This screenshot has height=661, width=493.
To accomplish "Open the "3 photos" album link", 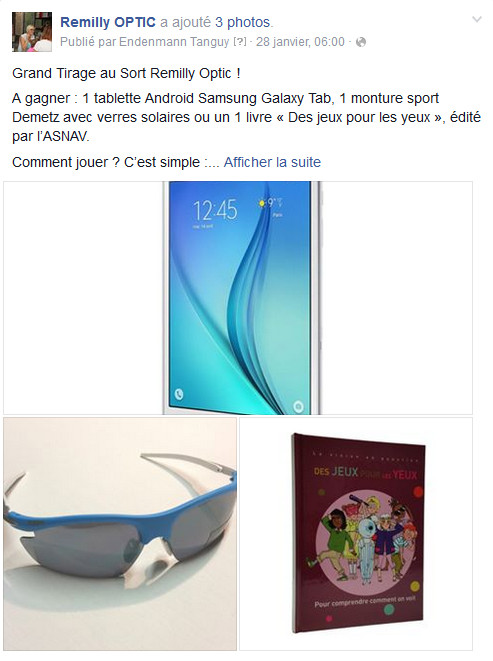I will (x=242, y=22).
